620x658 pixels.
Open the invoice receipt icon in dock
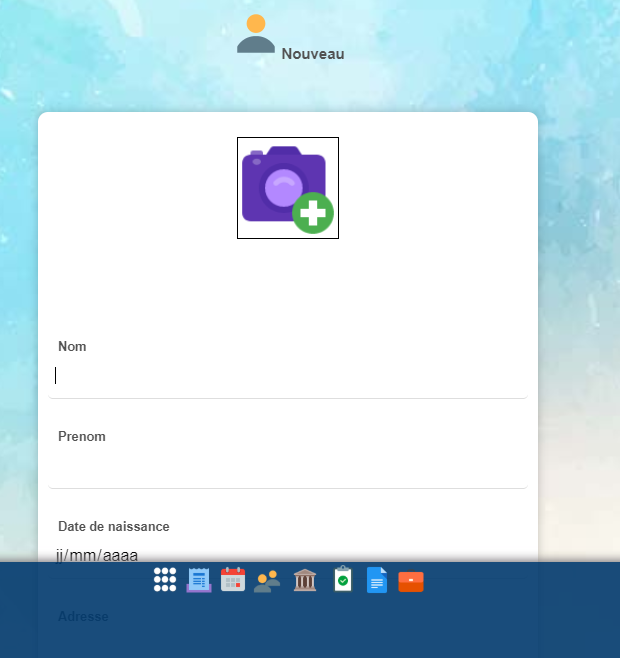click(x=199, y=580)
